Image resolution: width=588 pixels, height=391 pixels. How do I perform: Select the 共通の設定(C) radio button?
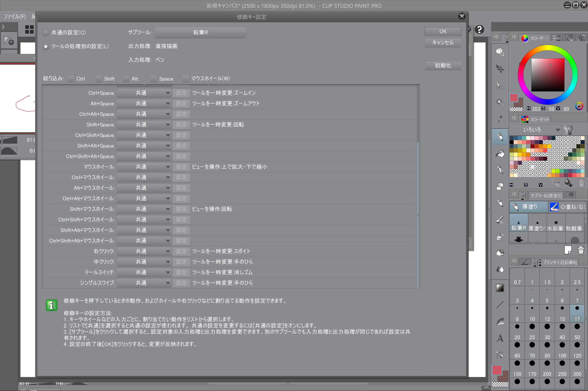pyautogui.click(x=46, y=33)
